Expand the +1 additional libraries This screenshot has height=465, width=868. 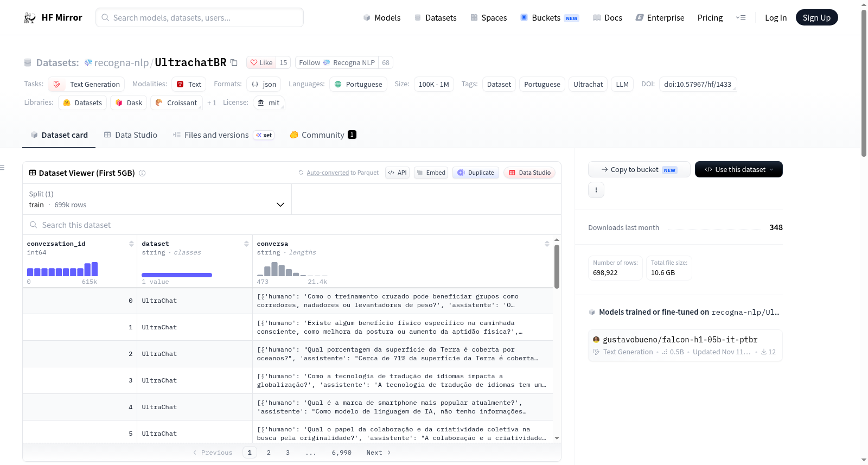212,103
